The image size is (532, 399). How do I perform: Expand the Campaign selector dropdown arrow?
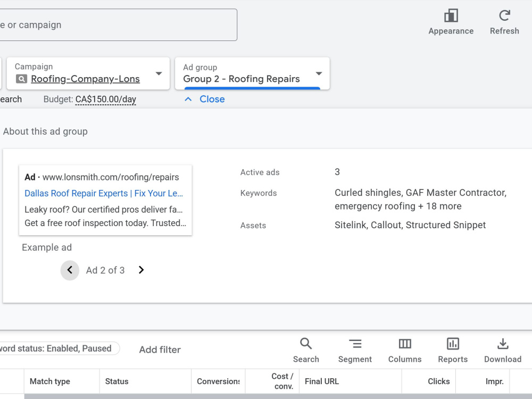pyautogui.click(x=159, y=73)
